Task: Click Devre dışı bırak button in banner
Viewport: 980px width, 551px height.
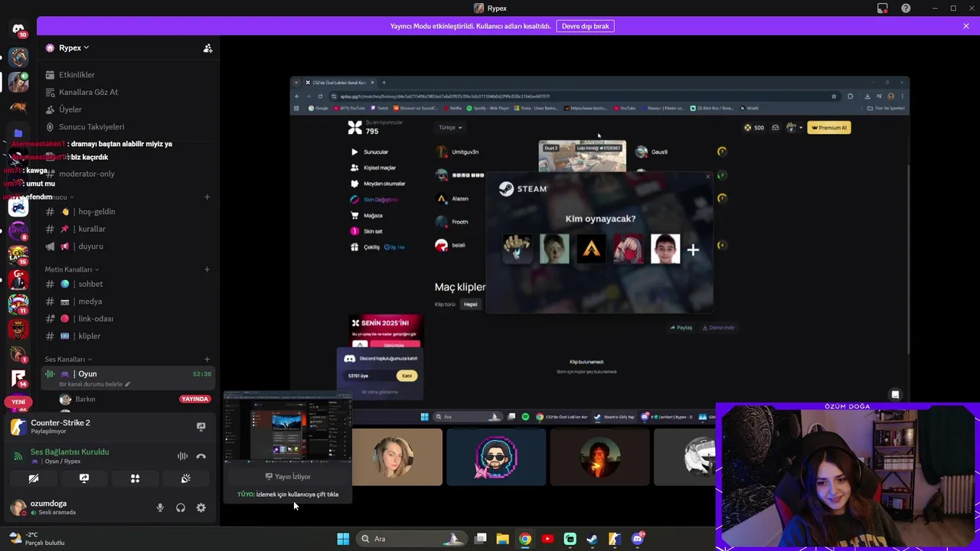Action: point(585,26)
